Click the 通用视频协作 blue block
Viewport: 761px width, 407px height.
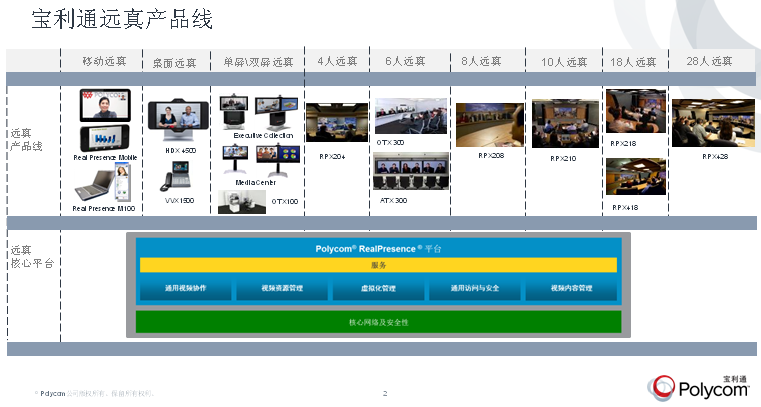click(x=185, y=288)
